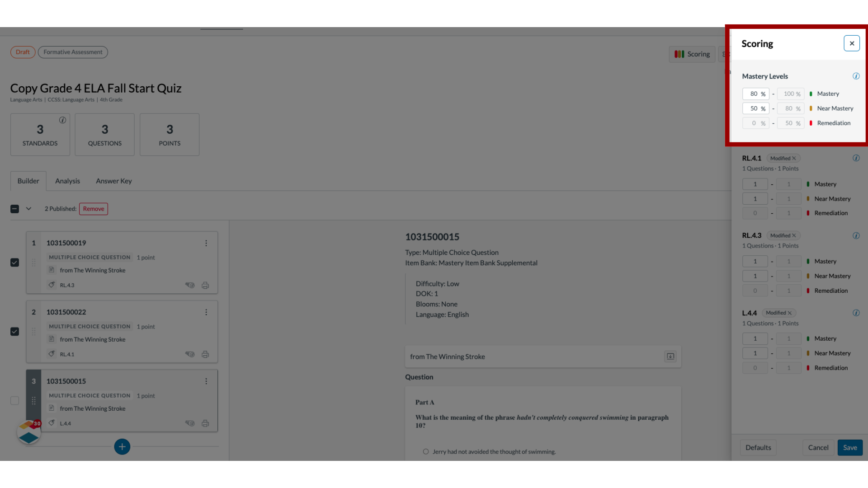The width and height of the screenshot is (868, 488).
Task: Click the print icon for question 1031500019
Action: point(205,285)
